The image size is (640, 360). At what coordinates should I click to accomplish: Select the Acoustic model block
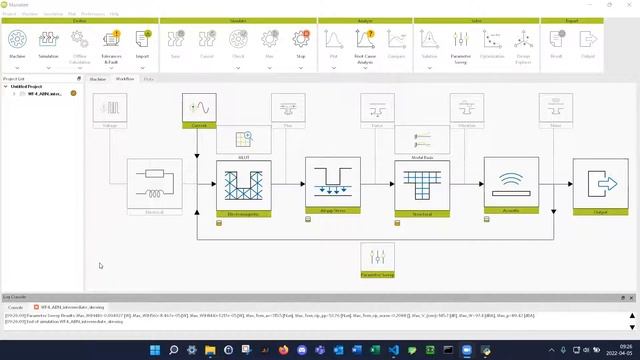pos(511,185)
